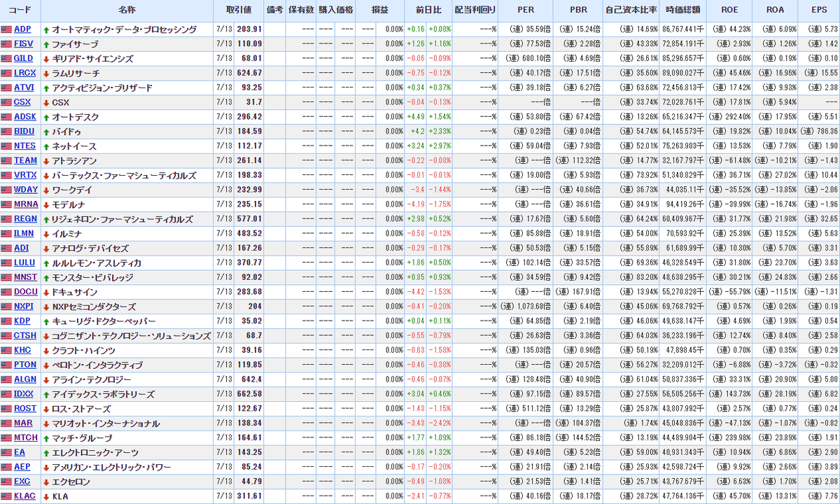Click the US flag icon beside REGN

coord(7,219)
